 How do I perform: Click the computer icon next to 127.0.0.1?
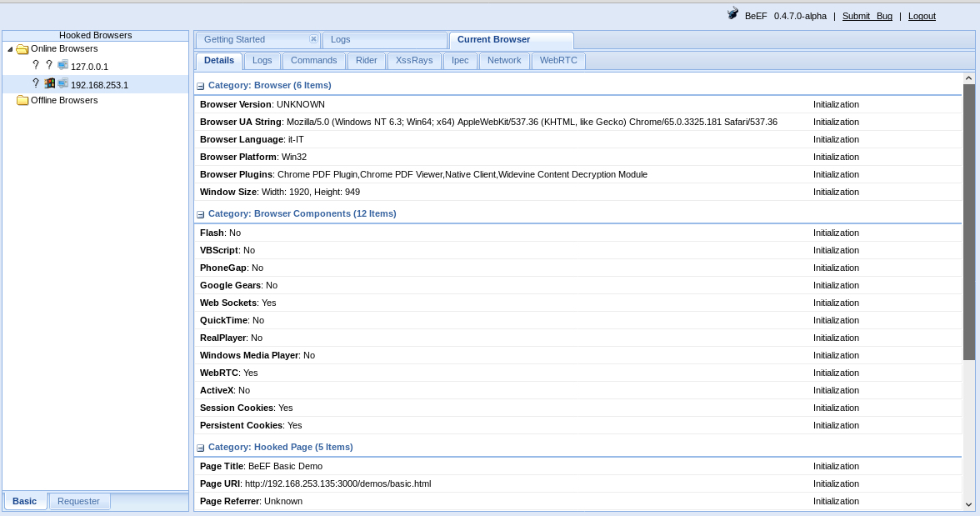point(63,65)
